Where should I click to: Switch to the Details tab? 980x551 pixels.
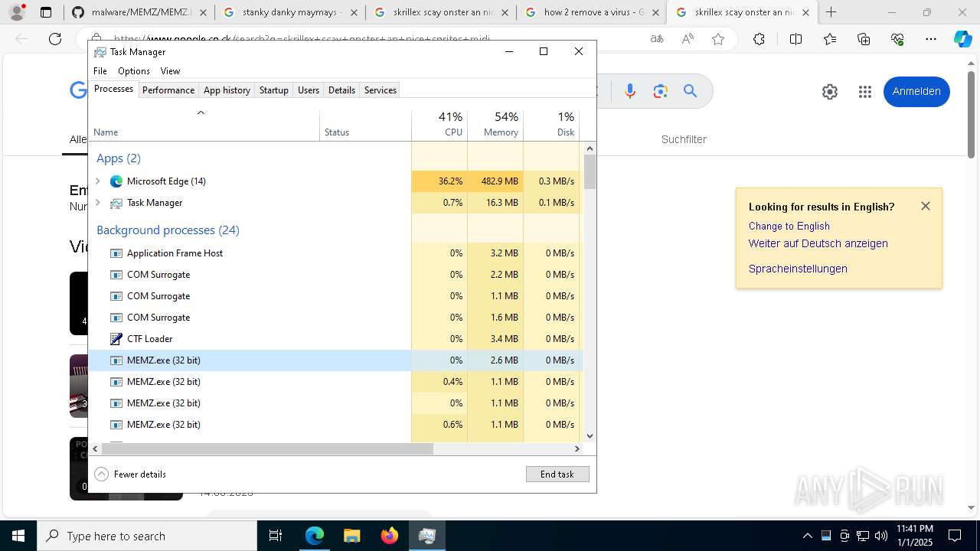click(341, 90)
